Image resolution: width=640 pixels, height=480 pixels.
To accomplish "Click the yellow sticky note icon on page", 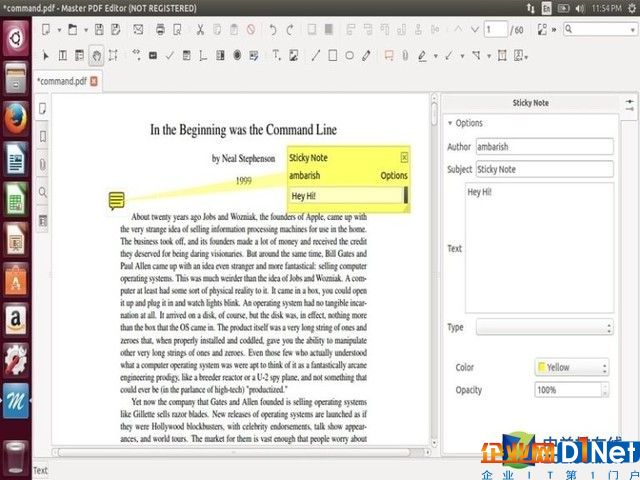I will coord(116,200).
